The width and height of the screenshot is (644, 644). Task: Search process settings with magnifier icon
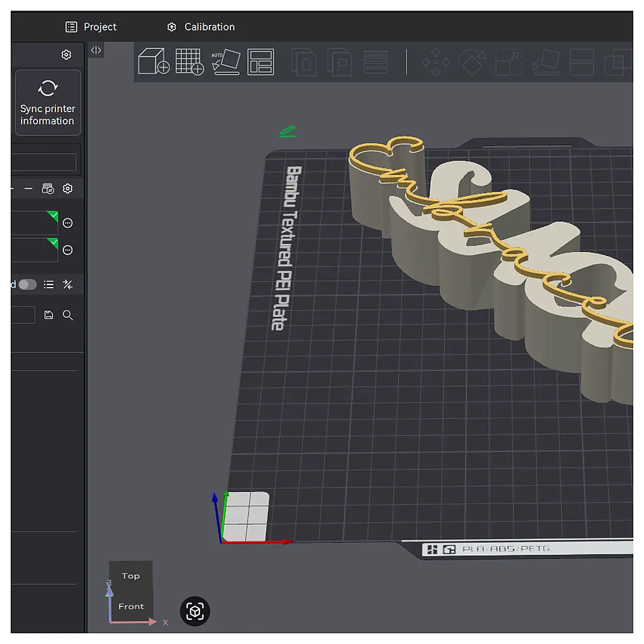point(68,315)
